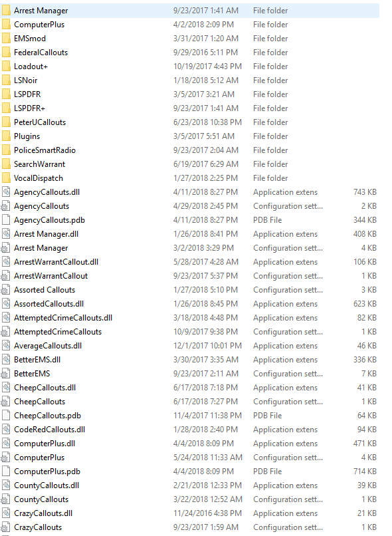Click the ComputerPlus.pdb file name
This screenshot has width=392, height=536.
(x=47, y=471)
